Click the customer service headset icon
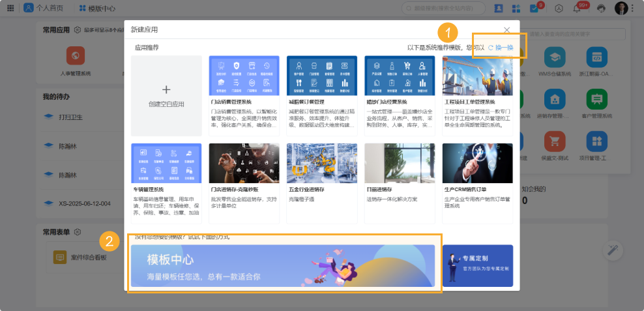The image size is (644, 311). [x=601, y=8]
